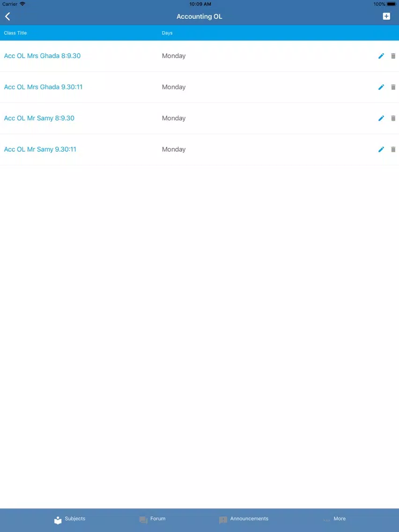Viewport: 399px width, 532px height.
Task: Select Monday in Mrs Ghada 9.30:11 row
Action: click(x=174, y=87)
